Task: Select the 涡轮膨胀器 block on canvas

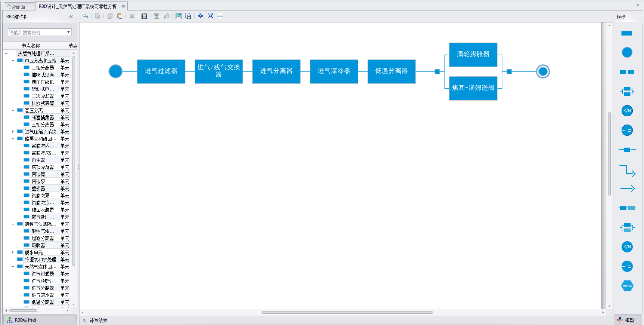Action: click(x=473, y=55)
